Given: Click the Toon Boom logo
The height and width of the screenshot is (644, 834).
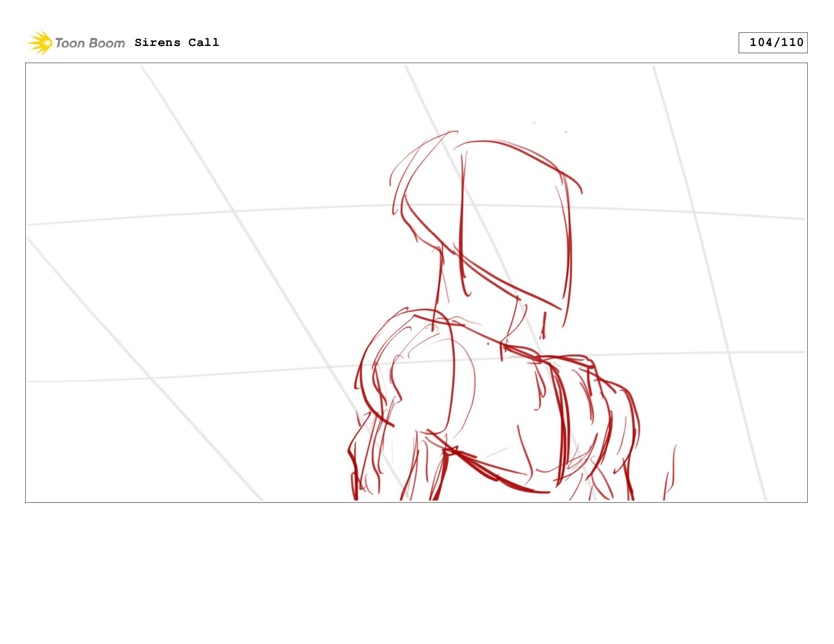Looking at the screenshot, I should click(76, 43).
